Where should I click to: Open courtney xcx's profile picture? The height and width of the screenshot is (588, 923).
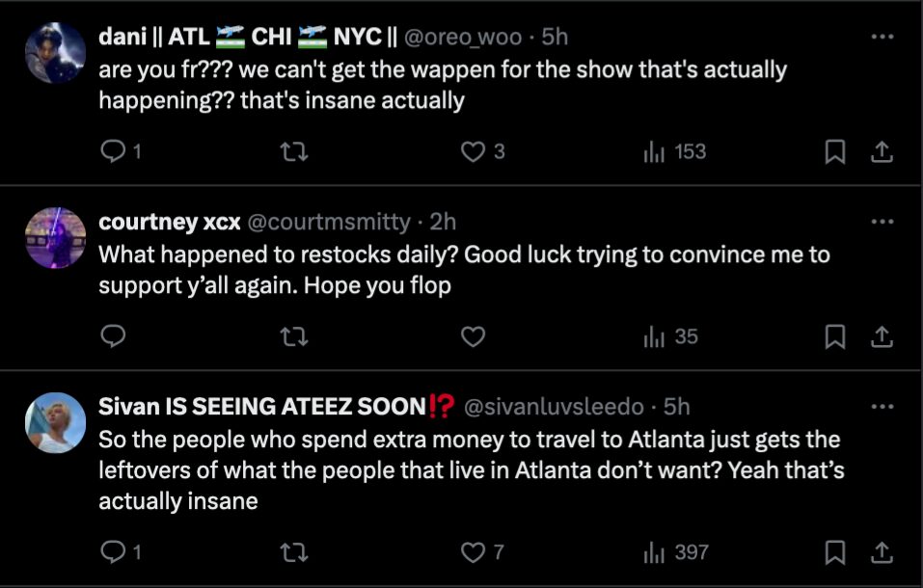(56, 237)
